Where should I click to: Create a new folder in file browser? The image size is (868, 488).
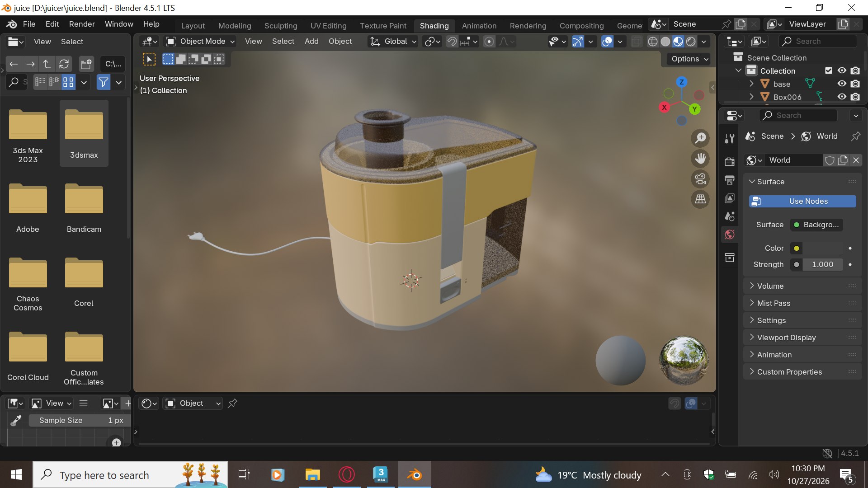(86, 64)
